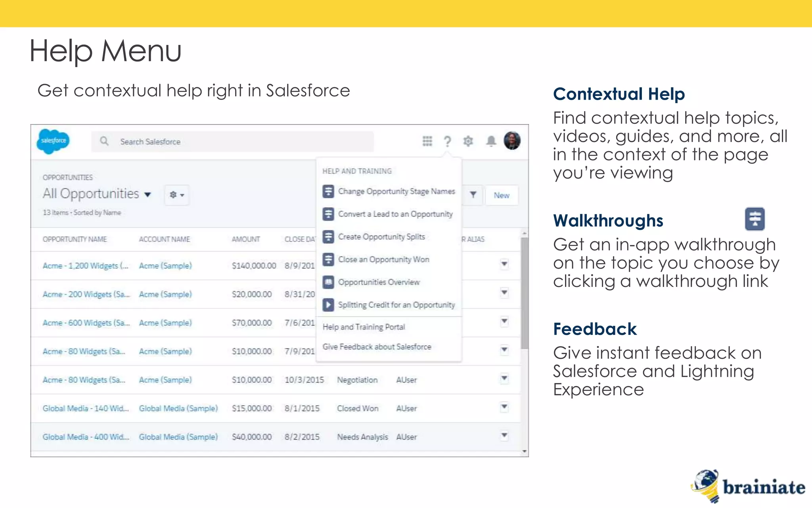
Task: Open Acme - 200 Widgets opportunity link
Action: [x=86, y=294]
